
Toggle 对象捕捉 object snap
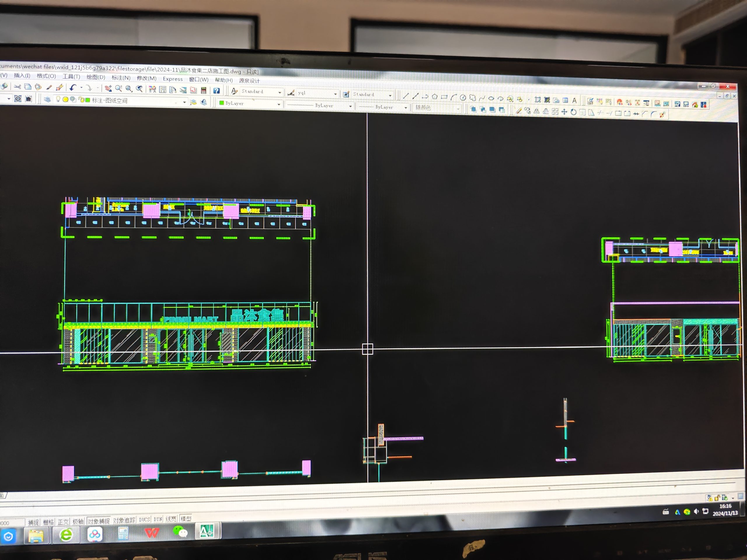point(99,521)
